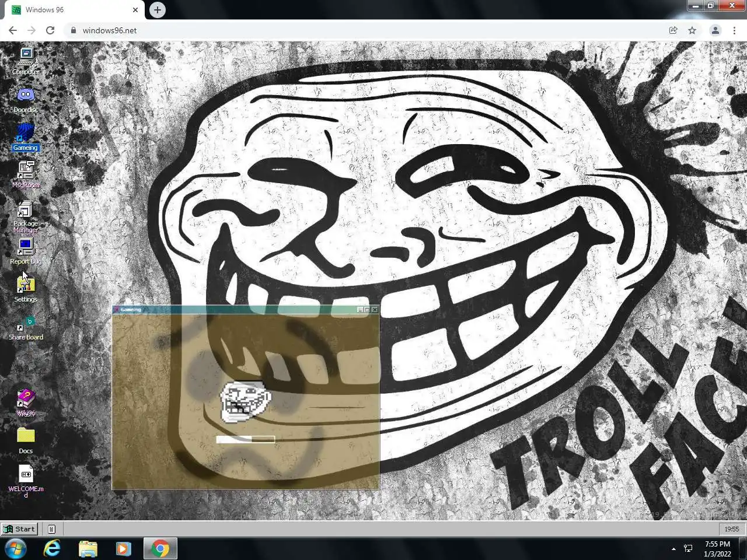Click the Show desktop strip

(x=743, y=548)
